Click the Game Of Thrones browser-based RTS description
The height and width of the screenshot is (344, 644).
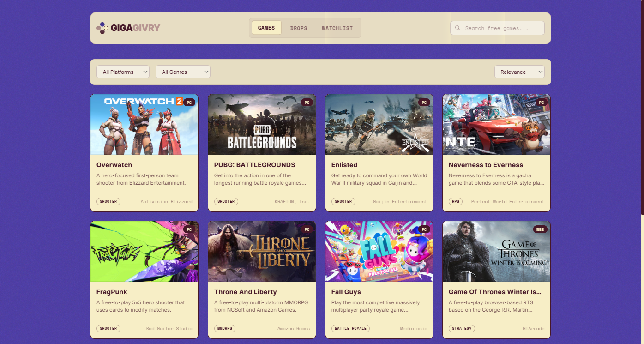[x=491, y=306]
